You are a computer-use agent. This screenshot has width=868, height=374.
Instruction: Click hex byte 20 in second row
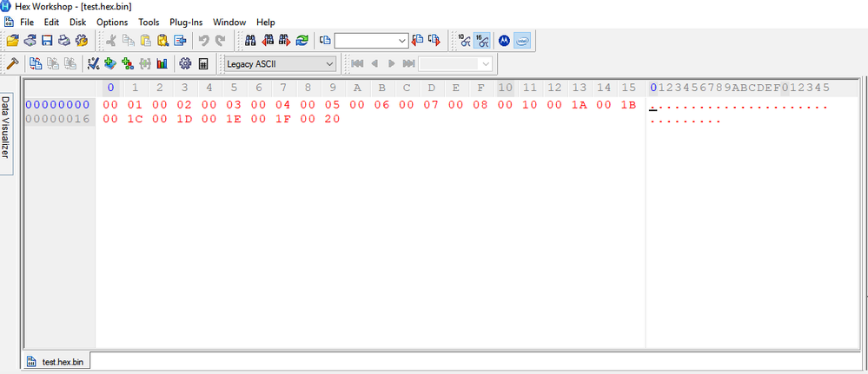[332, 119]
